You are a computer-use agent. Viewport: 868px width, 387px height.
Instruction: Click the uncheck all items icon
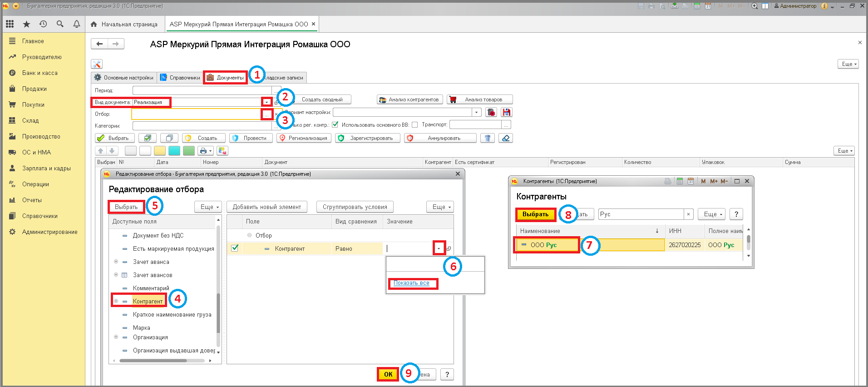(x=169, y=138)
